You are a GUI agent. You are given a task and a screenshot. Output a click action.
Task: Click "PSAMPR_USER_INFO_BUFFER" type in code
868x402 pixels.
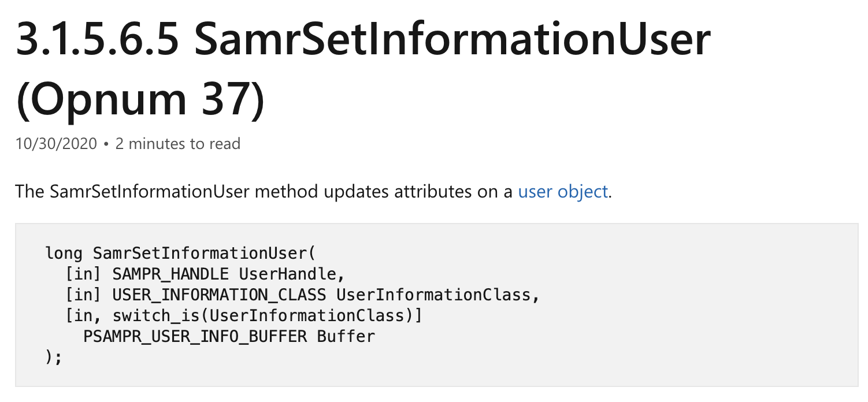[x=195, y=336]
